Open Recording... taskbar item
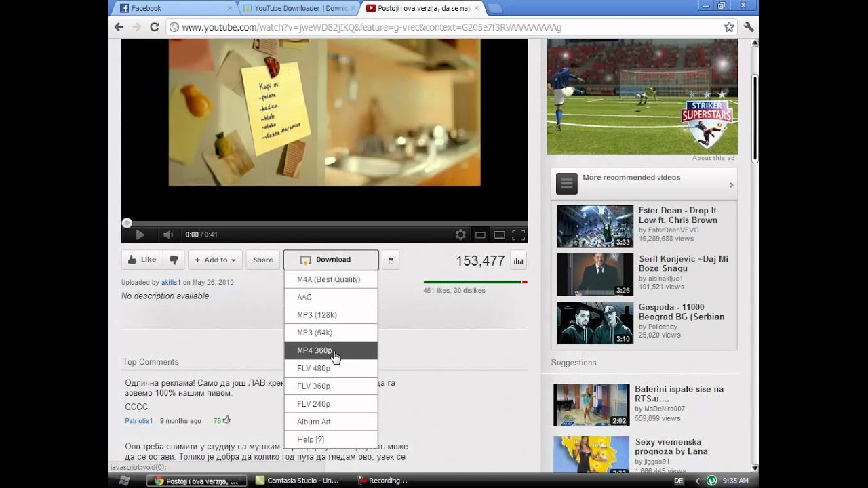This screenshot has height=488, width=868. [x=382, y=481]
